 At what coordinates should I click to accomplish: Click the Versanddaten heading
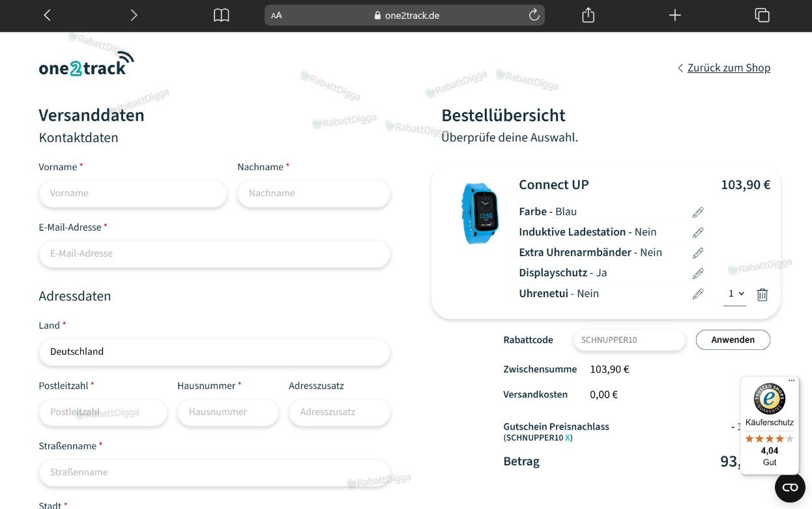(91, 115)
